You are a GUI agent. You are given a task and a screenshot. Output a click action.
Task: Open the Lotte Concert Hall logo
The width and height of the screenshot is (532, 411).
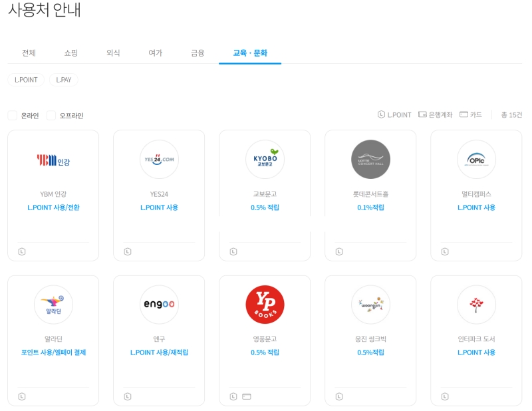coord(370,159)
